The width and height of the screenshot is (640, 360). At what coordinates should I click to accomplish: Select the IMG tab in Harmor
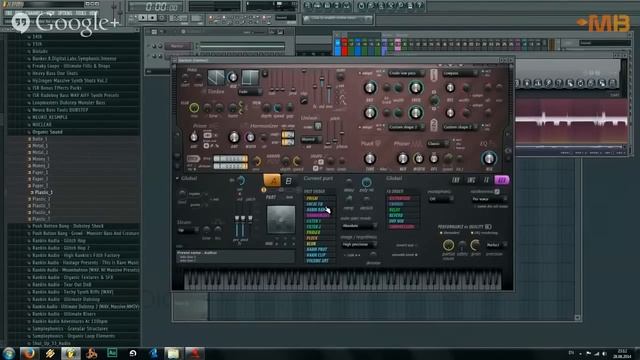click(x=471, y=180)
